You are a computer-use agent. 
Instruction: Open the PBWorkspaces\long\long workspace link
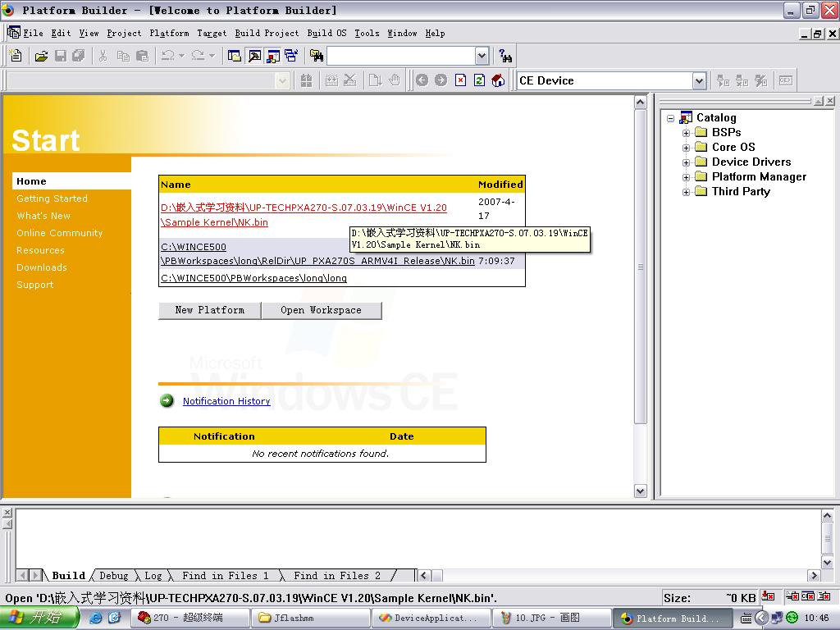click(254, 279)
